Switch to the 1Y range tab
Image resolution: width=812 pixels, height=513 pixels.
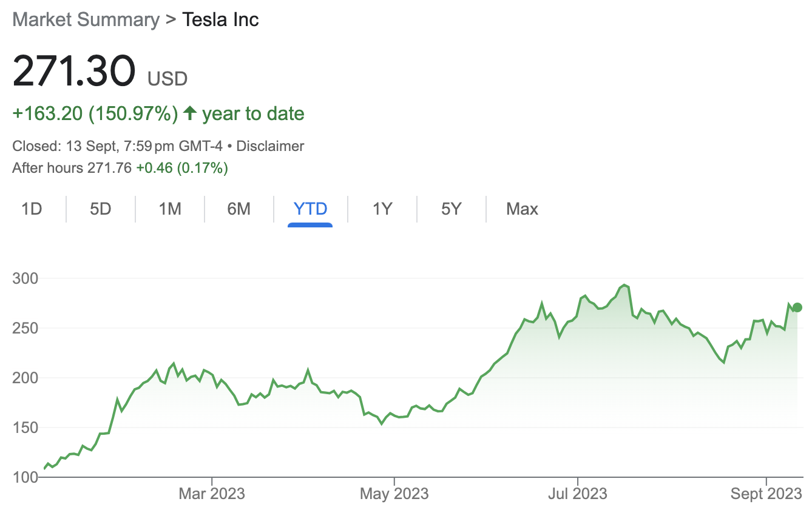pyautogui.click(x=382, y=209)
